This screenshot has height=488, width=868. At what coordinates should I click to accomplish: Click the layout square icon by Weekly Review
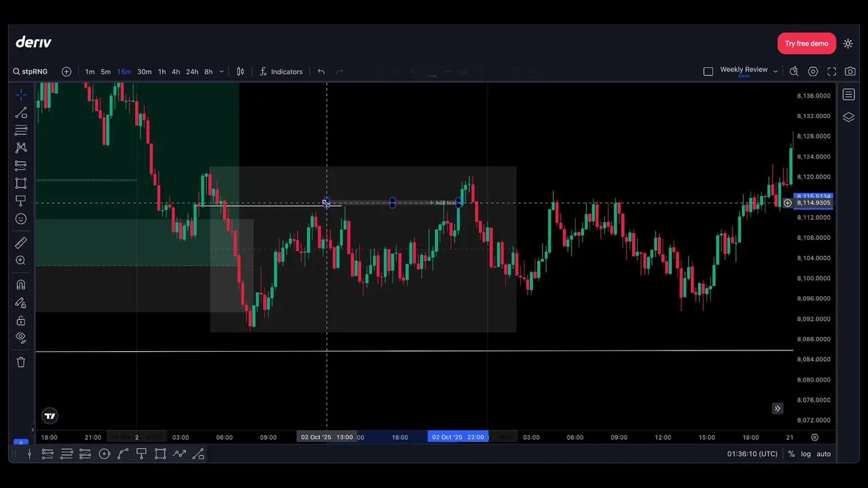tap(708, 71)
